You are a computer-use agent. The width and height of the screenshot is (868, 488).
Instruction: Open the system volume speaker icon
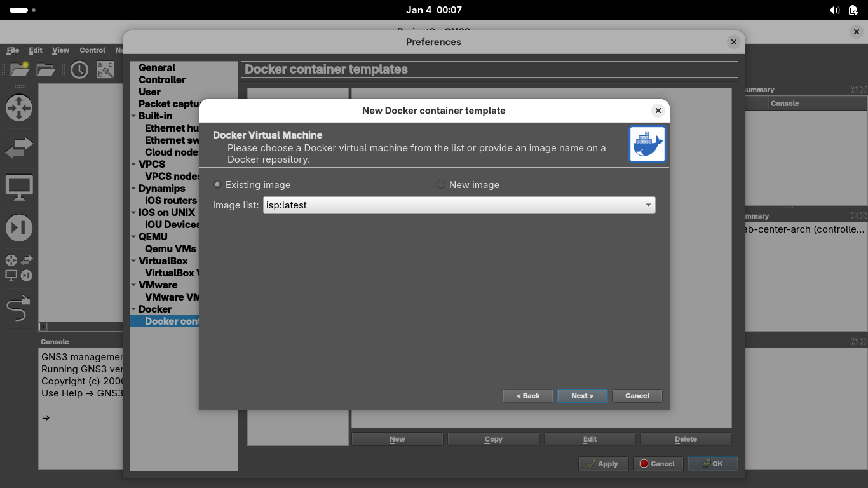coord(834,10)
